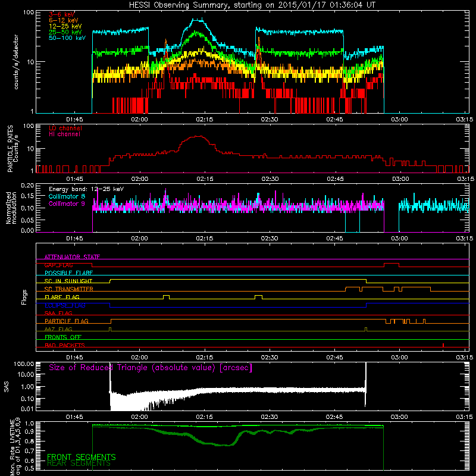
Task: Select the 6-12 keV legend label
Action: click(x=64, y=20)
